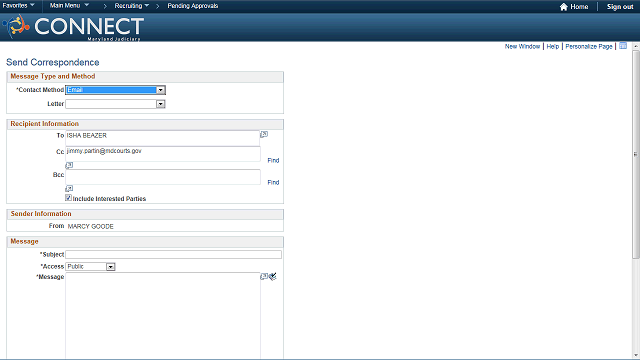Click Find next to Cc field
This screenshot has height=360, width=640.
point(273,160)
